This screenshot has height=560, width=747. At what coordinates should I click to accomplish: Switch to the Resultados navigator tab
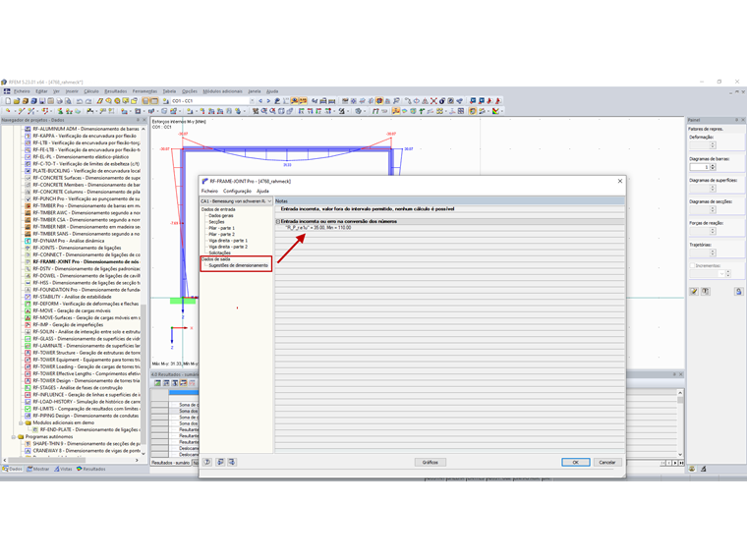(91, 469)
